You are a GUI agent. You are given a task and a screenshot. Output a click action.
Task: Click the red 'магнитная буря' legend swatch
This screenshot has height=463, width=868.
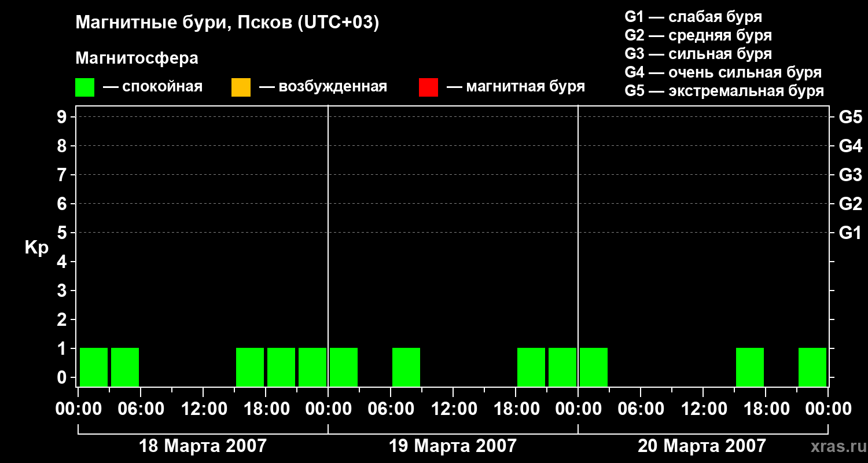(x=428, y=87)
